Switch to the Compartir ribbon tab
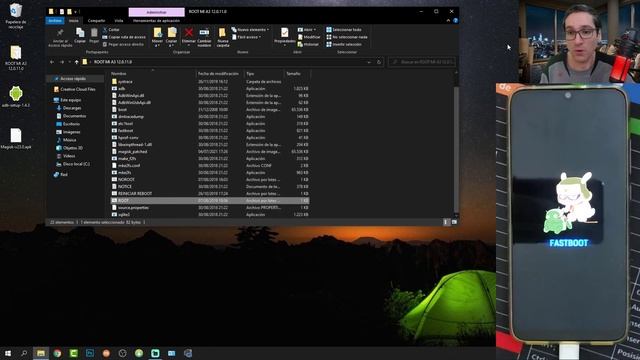The height and width of the screenshot is (360, 640). pos(96,20)
